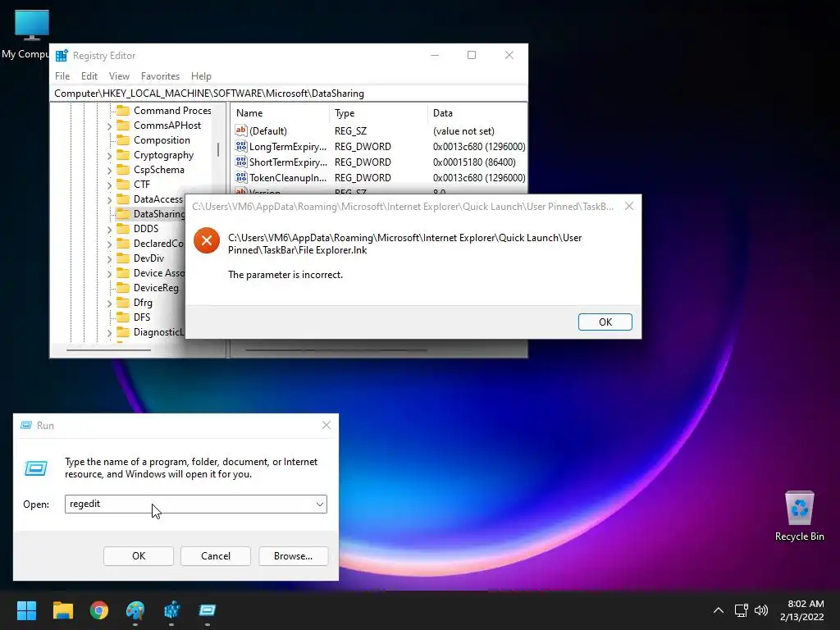This screenshot has width=840, height=630.
Task: Show hidden system tray icons
Action: point(719,610)
